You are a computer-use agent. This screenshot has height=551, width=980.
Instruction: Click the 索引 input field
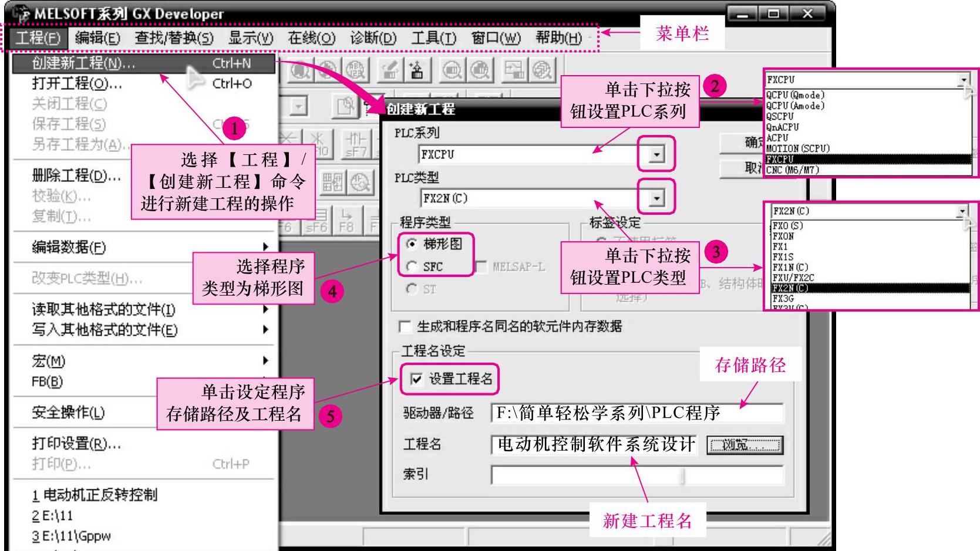(x=637, y=475)
